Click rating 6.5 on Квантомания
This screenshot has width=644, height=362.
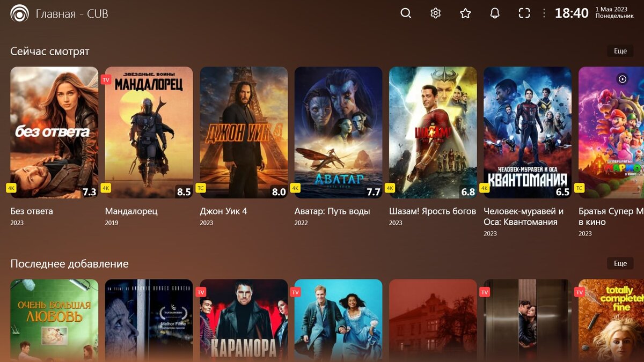(562, 191)
